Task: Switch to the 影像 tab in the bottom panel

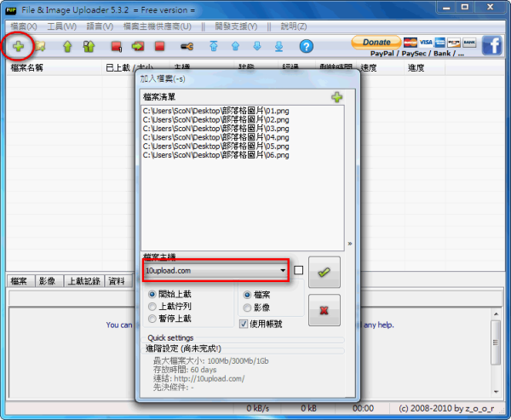Action: (49, 281)
